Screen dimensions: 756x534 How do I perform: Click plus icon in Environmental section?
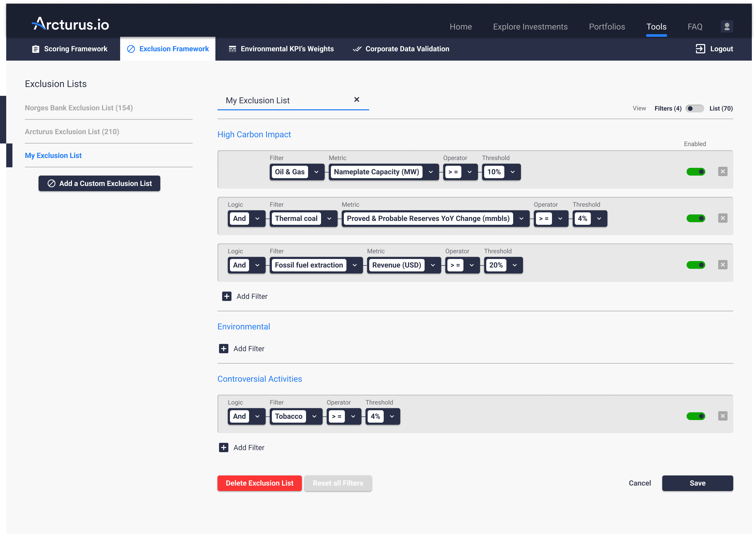click(x=224, y=349)
